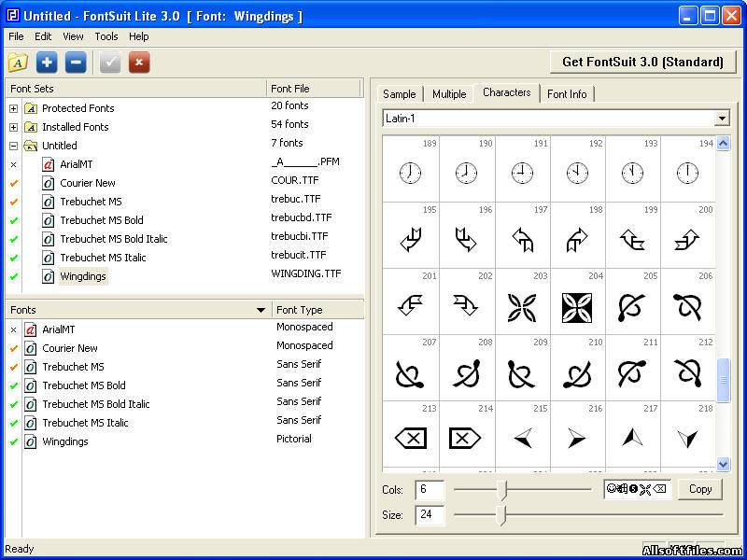
Task: Toggle checkmark for Trebuchet MS in Font Sets
Action: [x=13, y=202]
